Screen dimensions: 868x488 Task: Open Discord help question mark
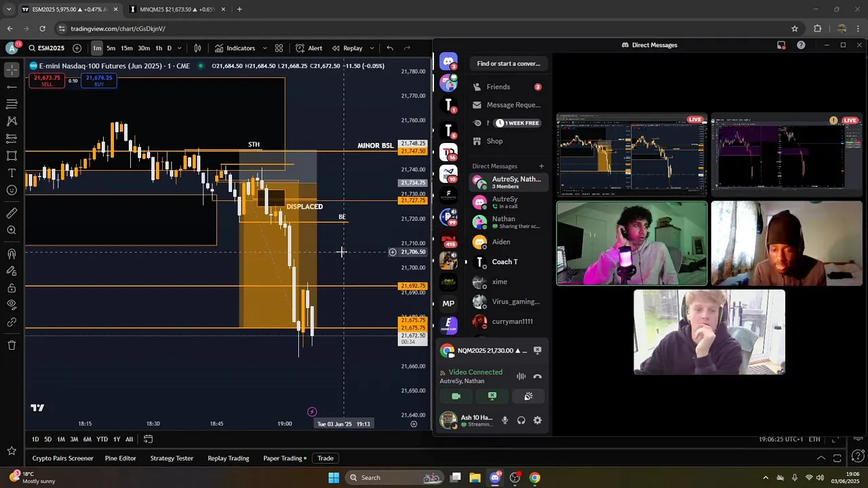tap(801, 45)
